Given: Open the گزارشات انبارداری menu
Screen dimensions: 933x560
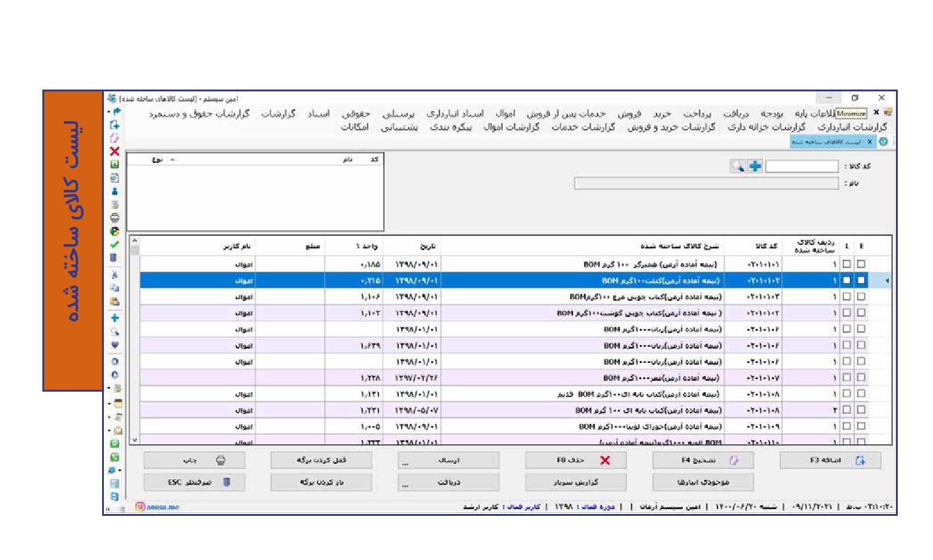Looking at the screenshot, I should [852, 127].
